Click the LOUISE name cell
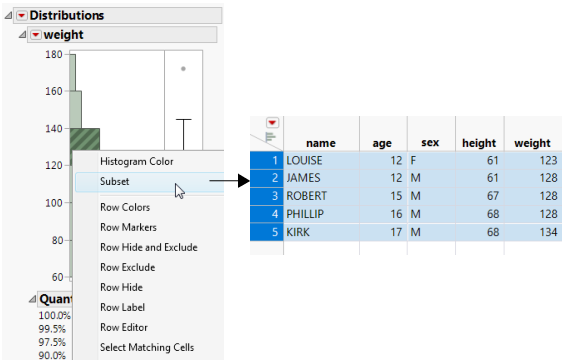This screenshot has height=361, width=565. (x=321, y=160)
